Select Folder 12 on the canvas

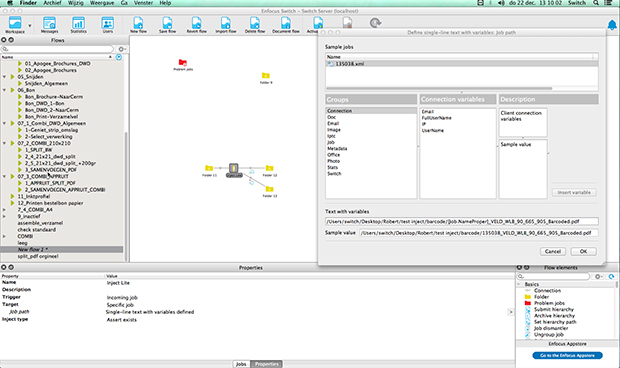click(x=270, y=168)
